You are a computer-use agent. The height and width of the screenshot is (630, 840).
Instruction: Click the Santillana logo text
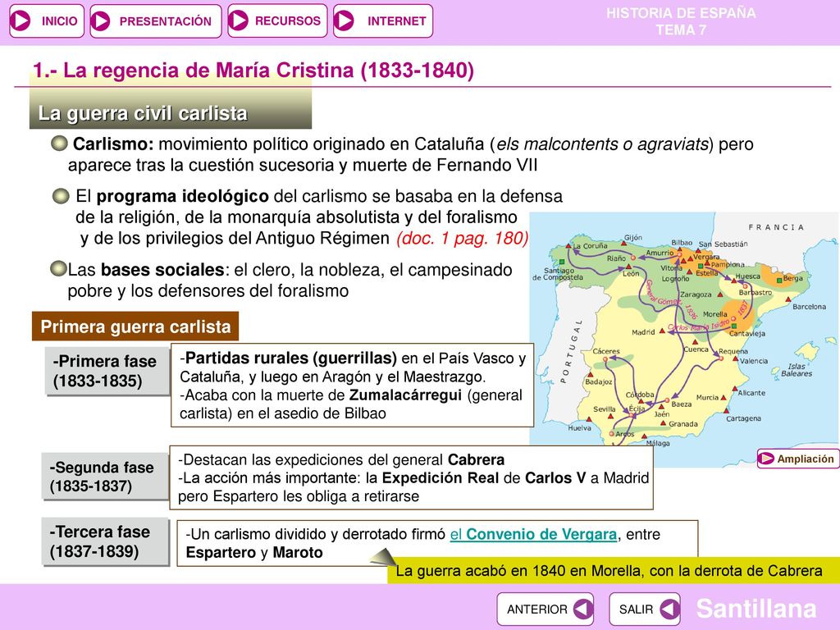coord(756,609)
